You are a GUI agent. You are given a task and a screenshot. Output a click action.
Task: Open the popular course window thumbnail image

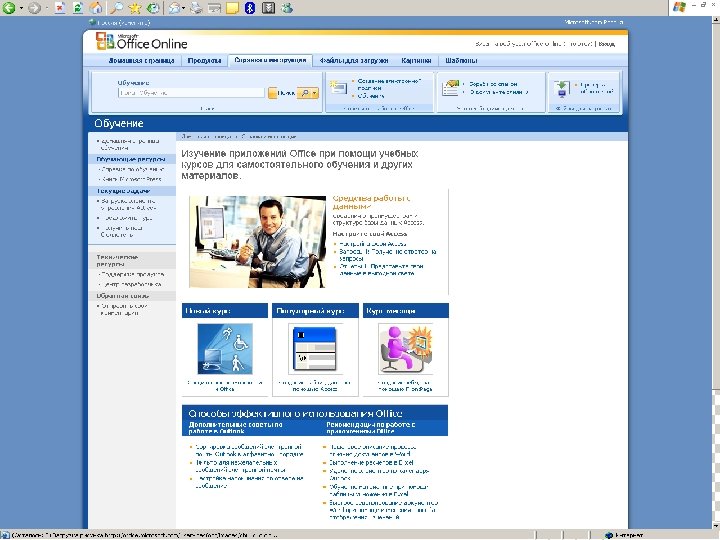[315, 349]
